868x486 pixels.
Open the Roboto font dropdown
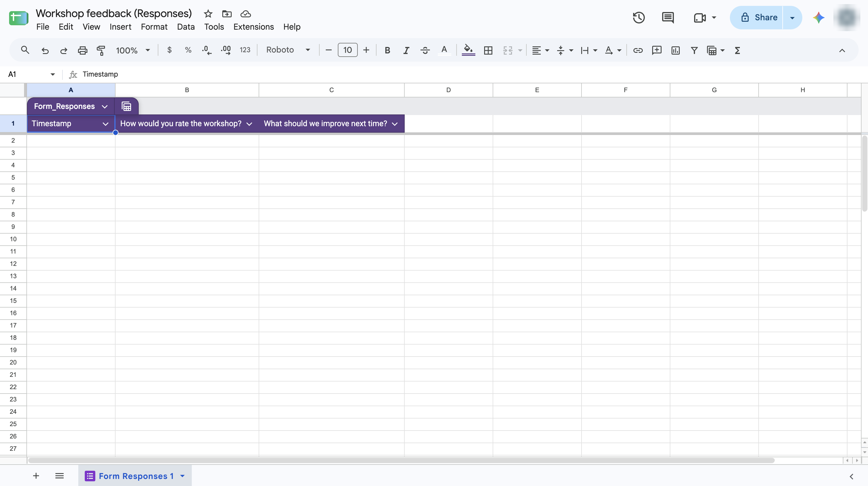[288, 50]
